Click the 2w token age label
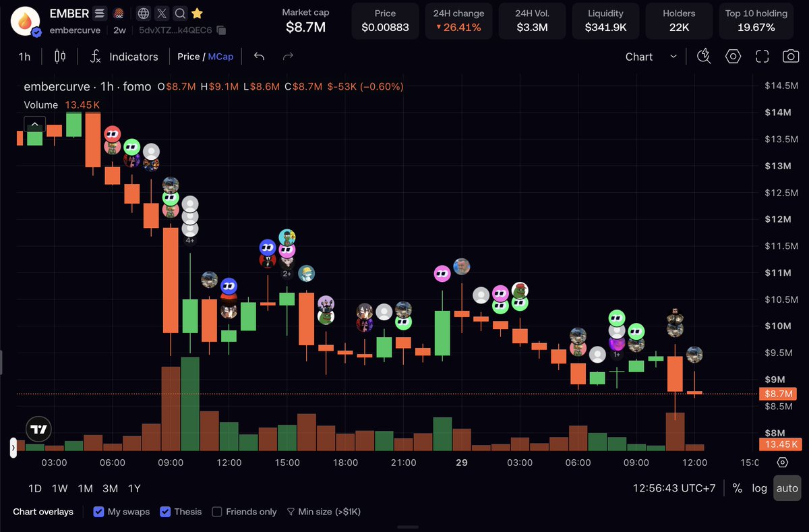Image resolution: width=809 pixels, height=532 pixels. pyautogui.click(x=119, y=30)
